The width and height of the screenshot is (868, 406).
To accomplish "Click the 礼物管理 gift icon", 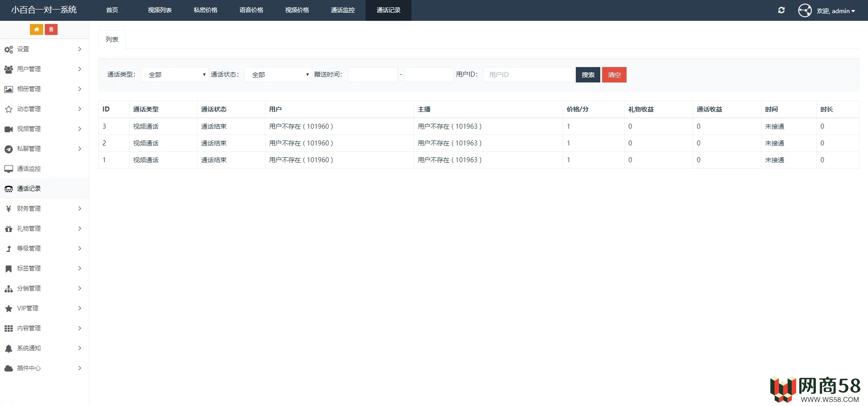I will coord(9,229).
